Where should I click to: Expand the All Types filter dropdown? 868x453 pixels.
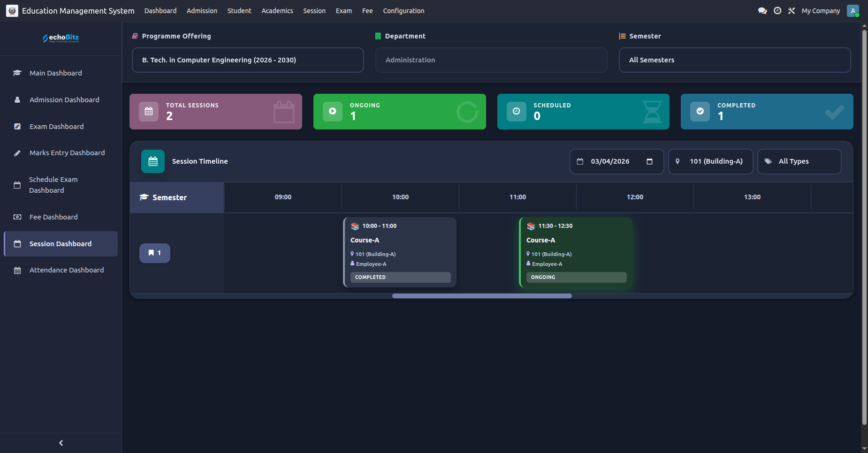pos(799,161)
